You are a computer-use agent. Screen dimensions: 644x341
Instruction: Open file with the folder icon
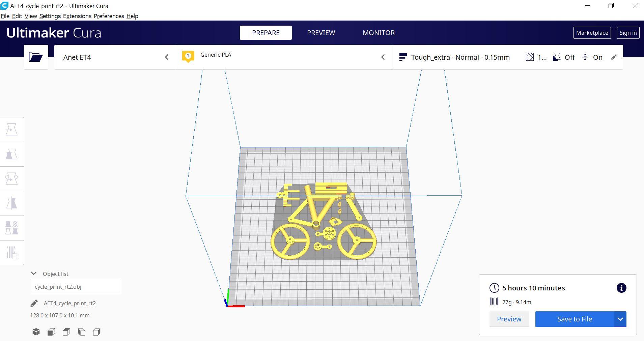[x=36, y=57]
